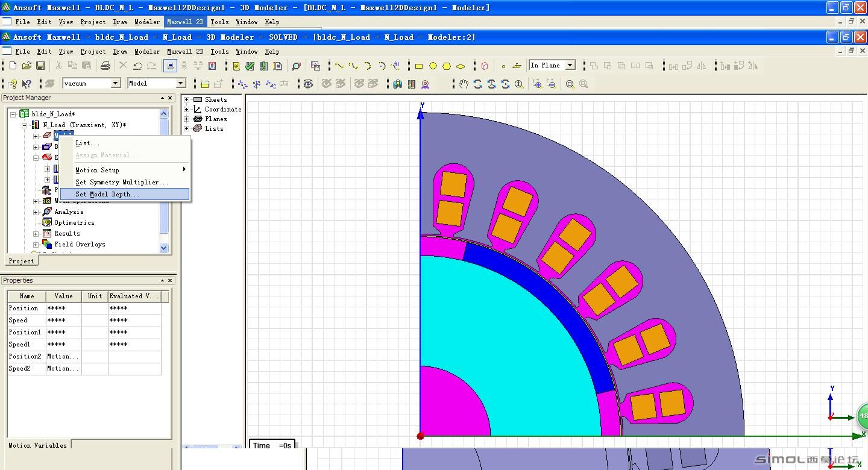The image size is (868, 470).
Task: Click the Draw plane icon
Action: coord(517,66)
